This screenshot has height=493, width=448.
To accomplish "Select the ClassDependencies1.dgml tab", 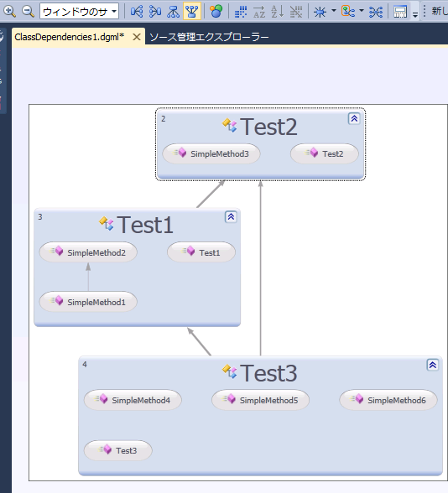I will 69,37.
